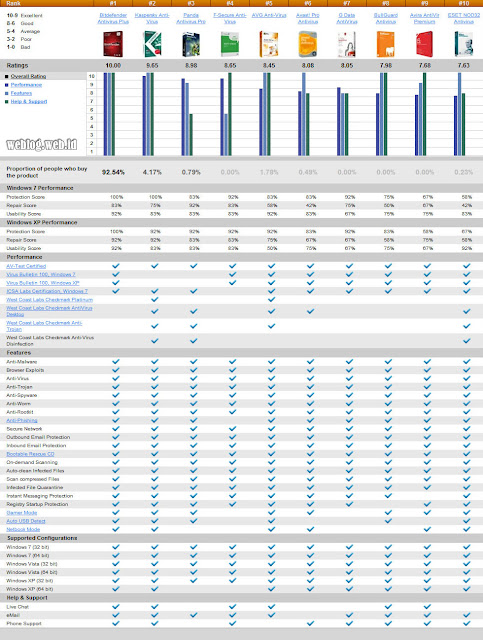483x640 pixels.
Task: Open the Bitdefender Antivirus Plus product link
Action: click(x=113, y=18)
